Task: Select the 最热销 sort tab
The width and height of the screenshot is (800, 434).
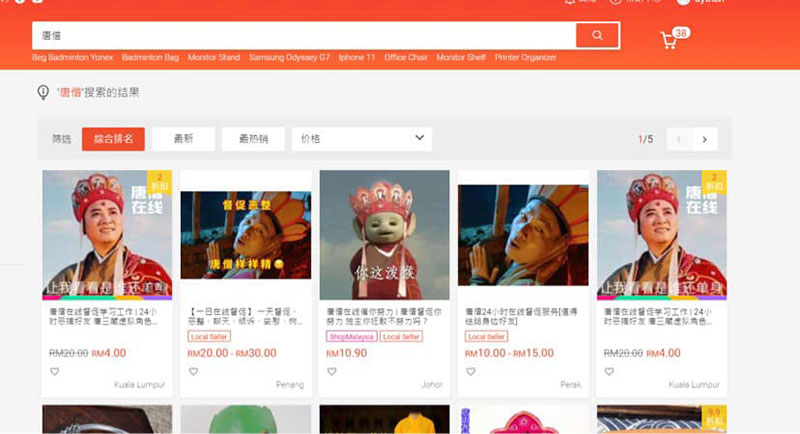Action: click(x=253, y=139)
